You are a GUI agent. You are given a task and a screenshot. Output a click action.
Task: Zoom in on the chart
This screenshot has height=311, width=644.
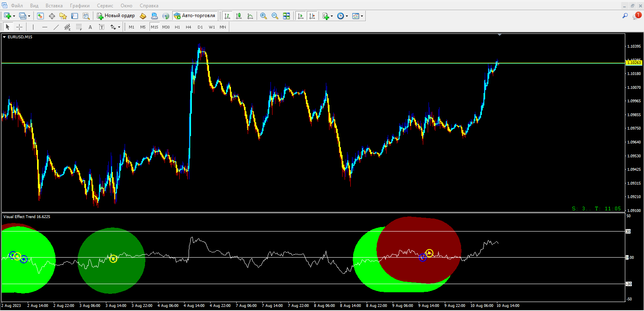tap(264, 16)
